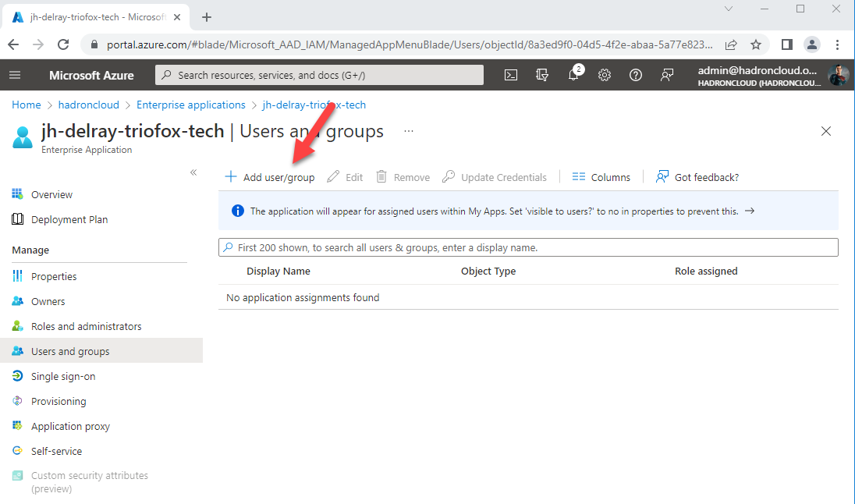Click the browser Forward arrow
The image size is (855, 504).
pyautogui.click(x=38, y=44)
